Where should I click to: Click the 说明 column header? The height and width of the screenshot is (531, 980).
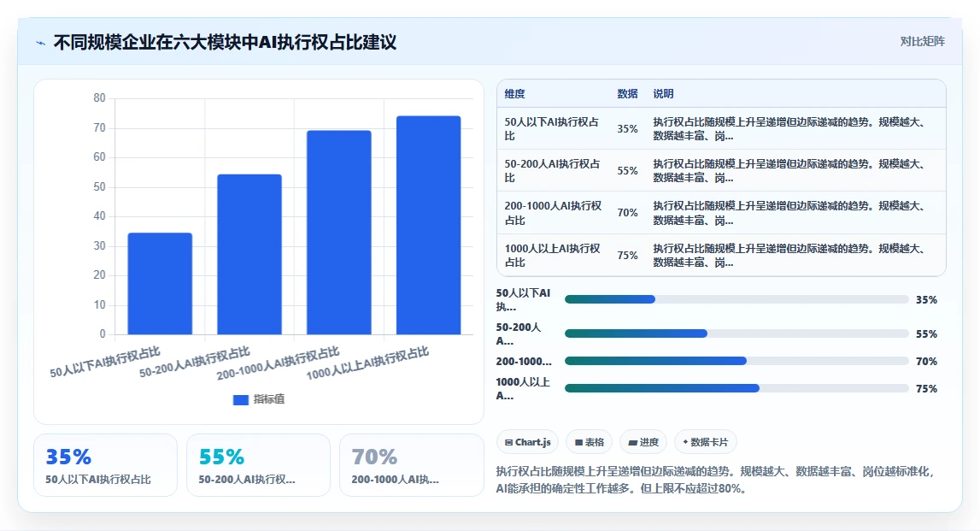click(x=663, y=94)
